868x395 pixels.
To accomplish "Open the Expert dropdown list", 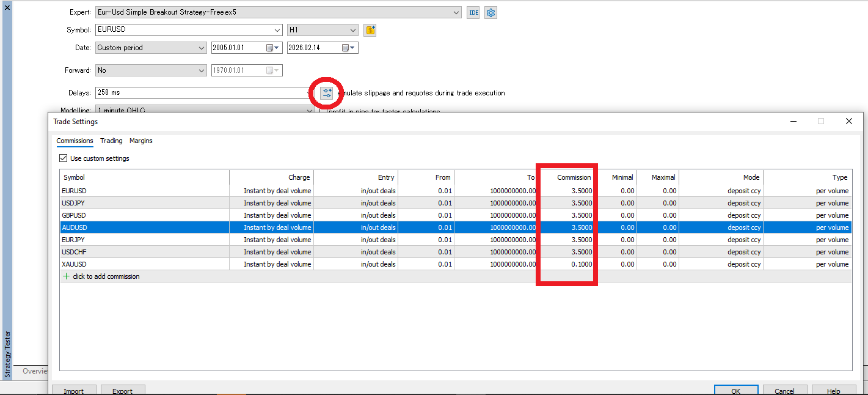I will (455, 12).
